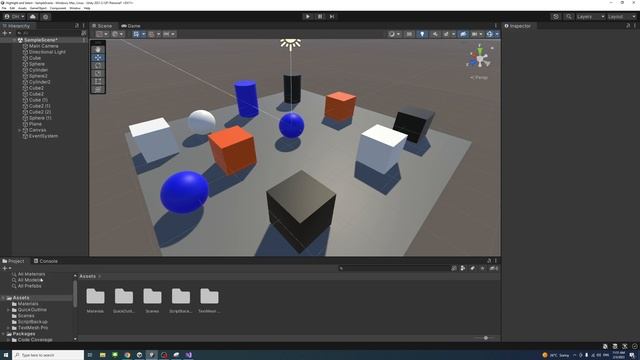
Task: Select Directional Light in Hierarchy
Action: click(x=47, y=52)
